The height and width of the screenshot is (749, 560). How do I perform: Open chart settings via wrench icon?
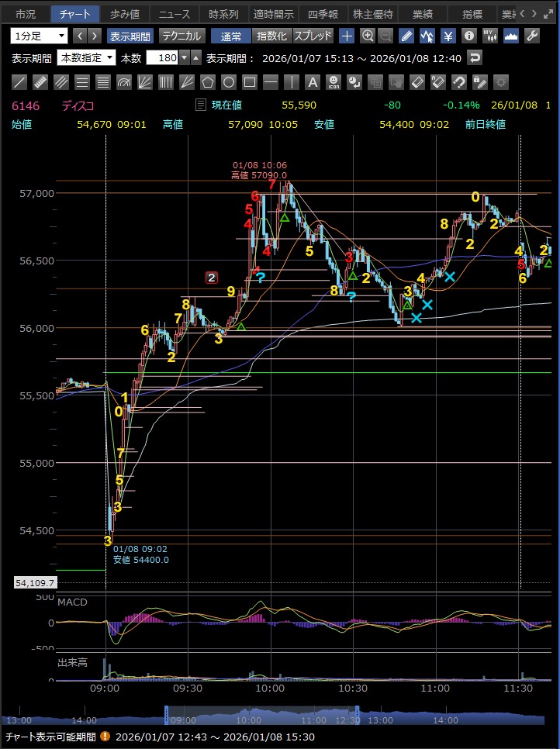pos(532,36)
